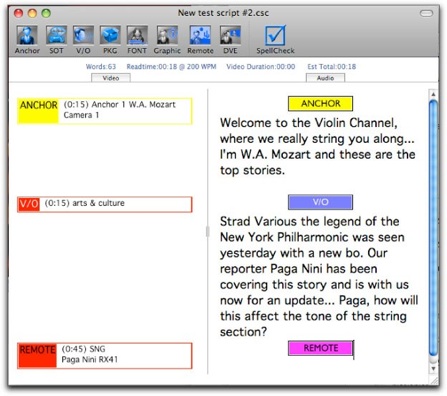Insert a Remote element from the toolbar
447x396 pixels.
point(200,40)
